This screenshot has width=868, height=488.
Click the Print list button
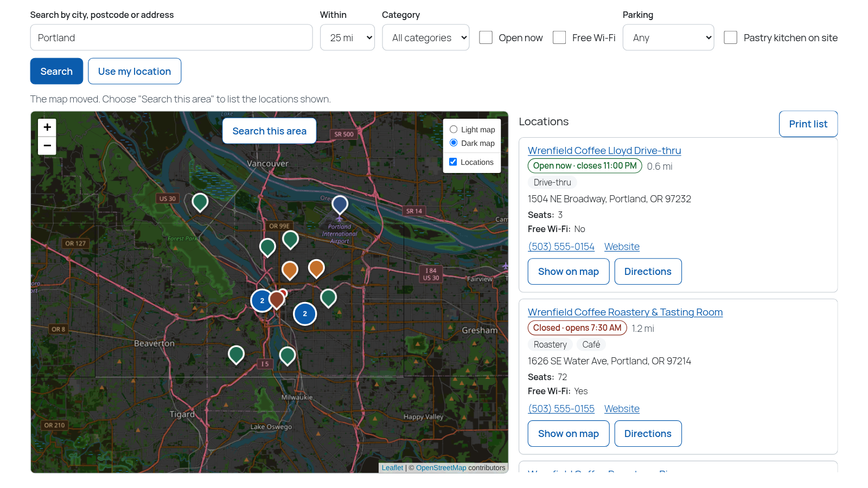[x=808, y=124]
